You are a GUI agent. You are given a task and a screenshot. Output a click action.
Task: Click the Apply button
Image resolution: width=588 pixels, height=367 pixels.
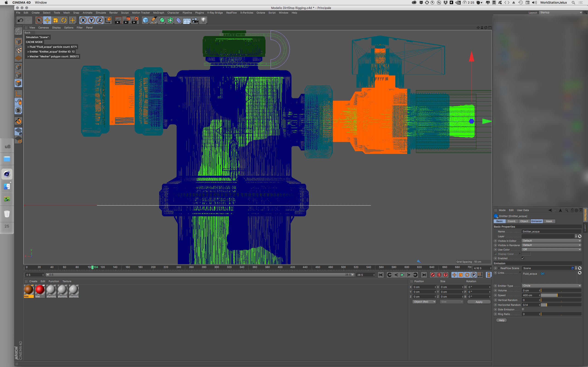(479, 302)
